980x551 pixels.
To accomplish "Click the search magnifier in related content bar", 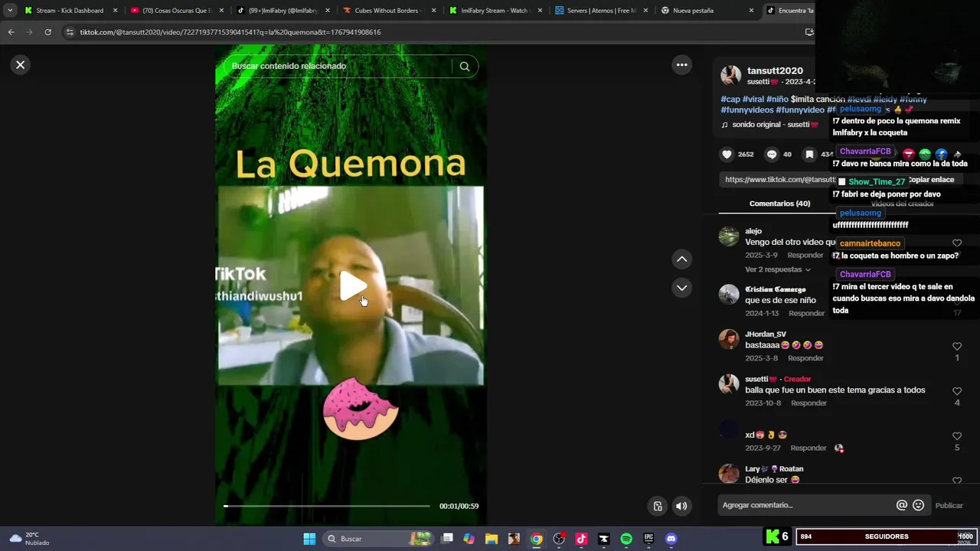I will 464,66.
